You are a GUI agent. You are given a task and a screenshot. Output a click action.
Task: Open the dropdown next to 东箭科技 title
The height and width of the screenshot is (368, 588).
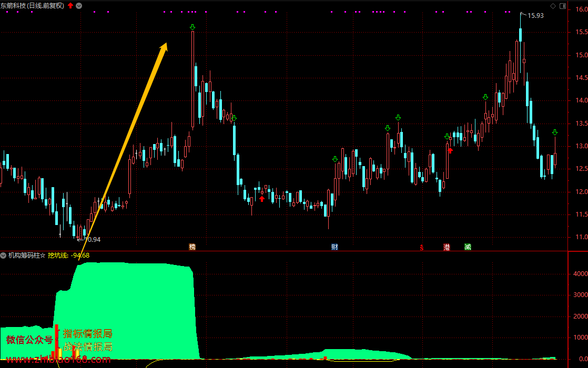point(79,6)
